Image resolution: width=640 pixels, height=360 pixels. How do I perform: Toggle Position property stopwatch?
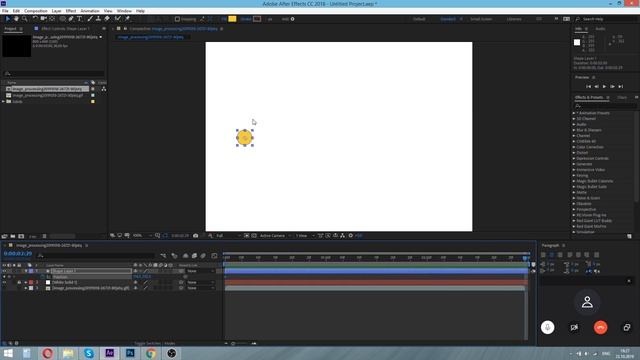tap(42, 277)
